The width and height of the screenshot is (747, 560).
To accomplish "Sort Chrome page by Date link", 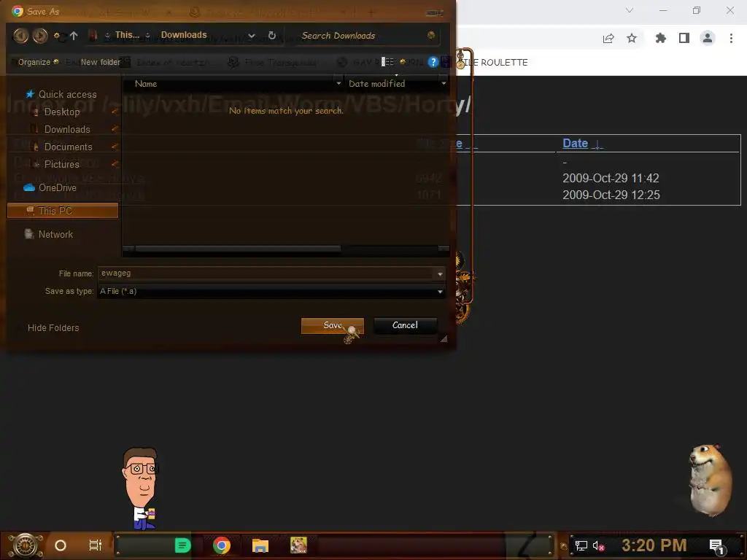I will tap(575, 144).
